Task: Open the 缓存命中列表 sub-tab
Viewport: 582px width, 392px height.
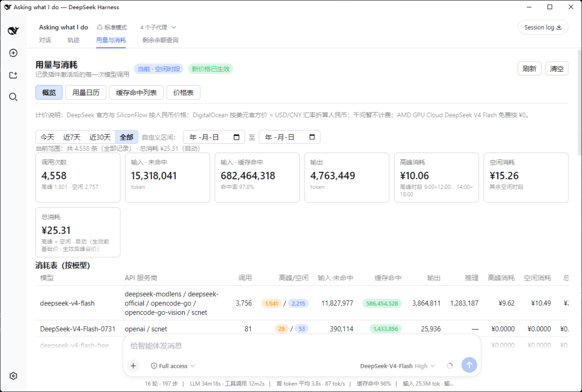Action: point(136,93)
